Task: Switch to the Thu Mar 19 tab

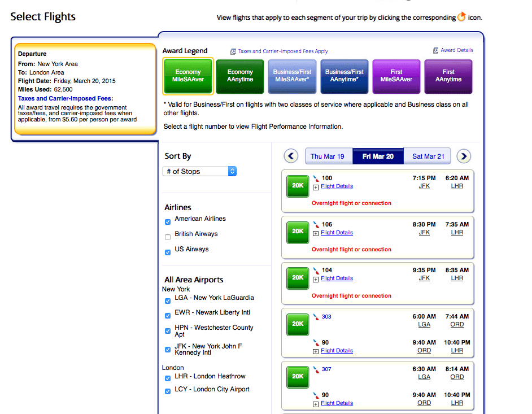Action: (328, 156)
